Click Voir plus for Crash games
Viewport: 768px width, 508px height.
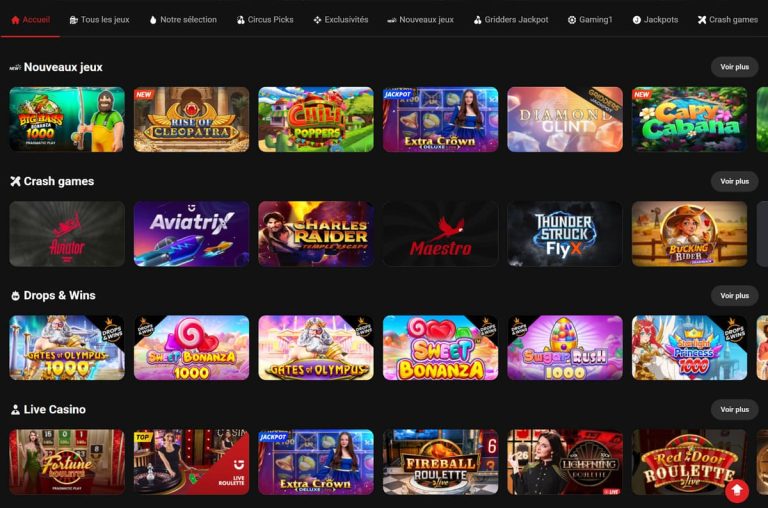click(x=734, y=181)
